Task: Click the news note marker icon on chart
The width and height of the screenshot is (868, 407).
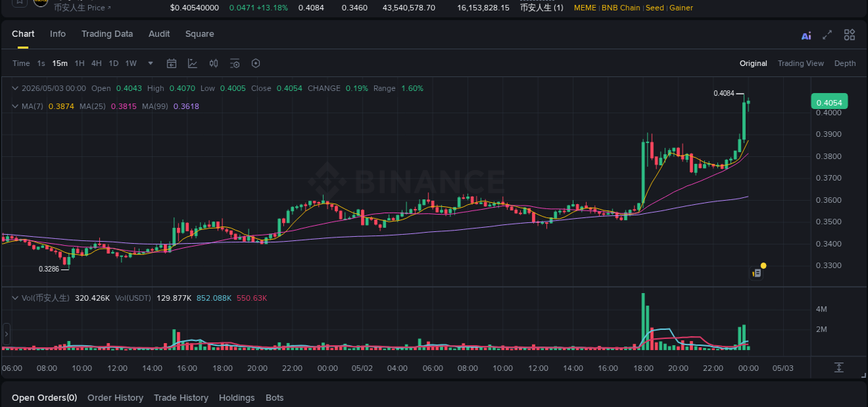Action: pyautogui.click(x=757, y=274)
